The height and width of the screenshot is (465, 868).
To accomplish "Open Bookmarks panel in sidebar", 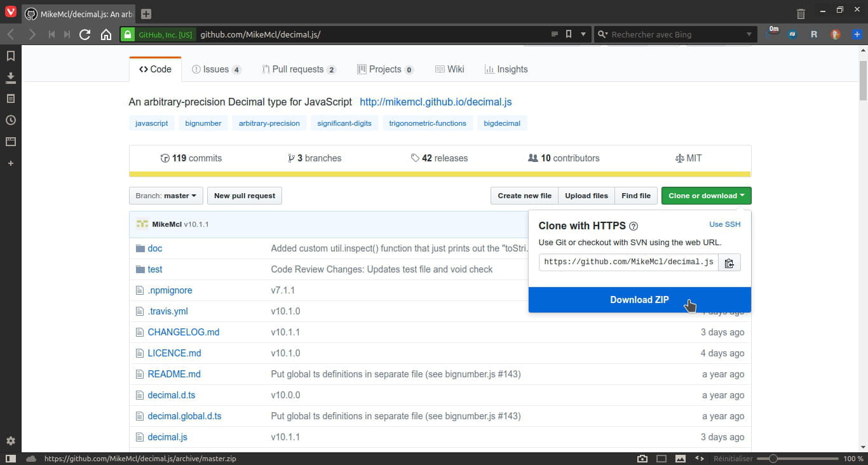I will [x=10, y=56].
